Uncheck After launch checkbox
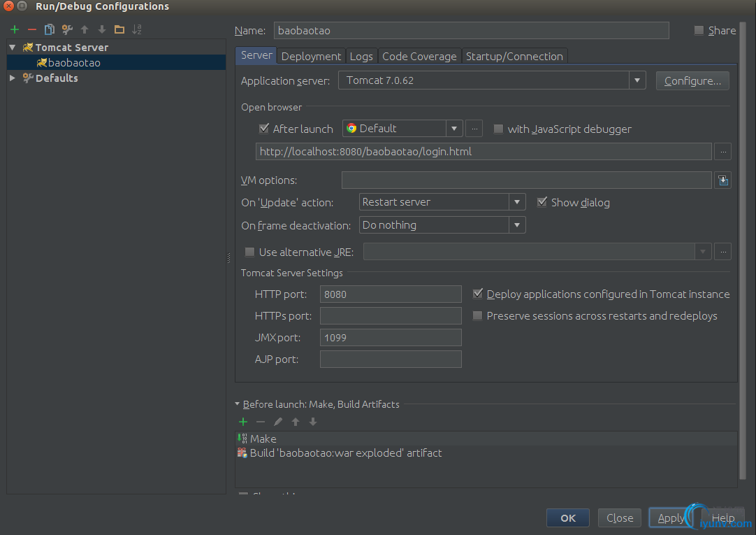 (263, 128)
